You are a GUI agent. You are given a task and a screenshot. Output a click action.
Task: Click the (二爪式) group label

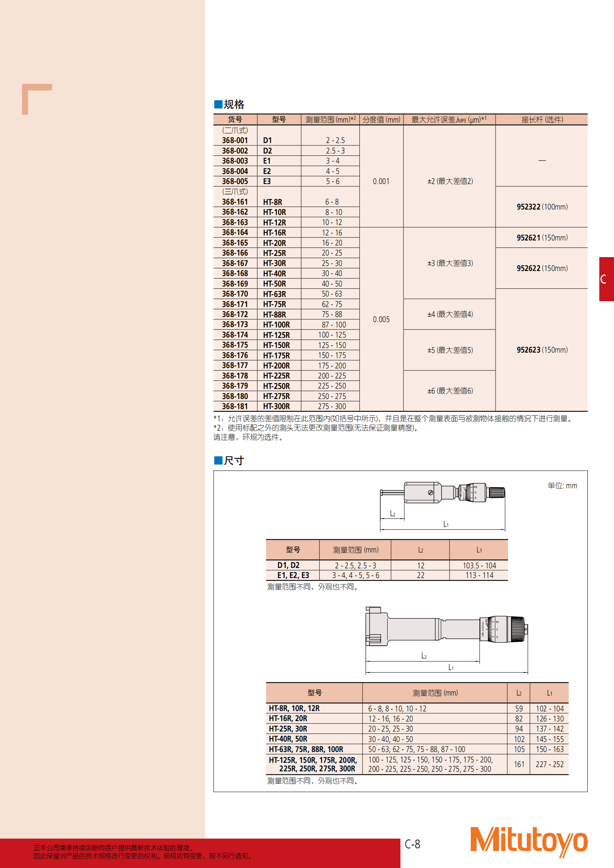[x=235, y=130]
